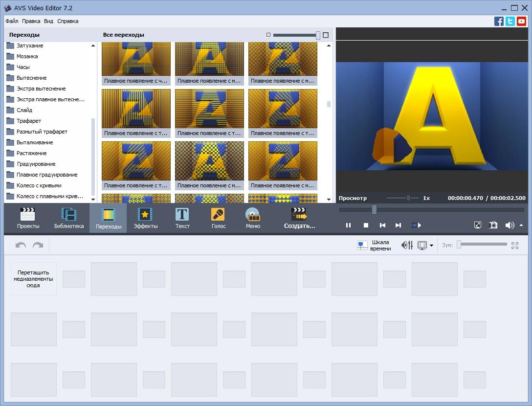Select the Трафарет transitions folder
Viewport: 532px width, 406px height.
coord(29,121)
